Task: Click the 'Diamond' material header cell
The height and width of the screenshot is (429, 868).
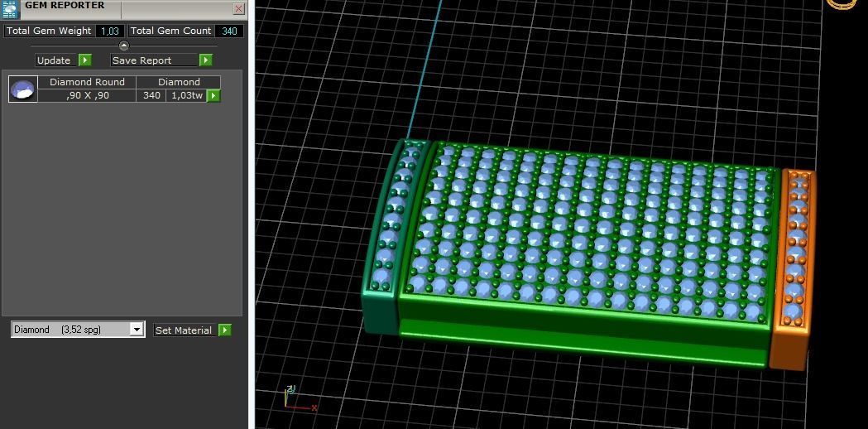Action: click(179, 82)
